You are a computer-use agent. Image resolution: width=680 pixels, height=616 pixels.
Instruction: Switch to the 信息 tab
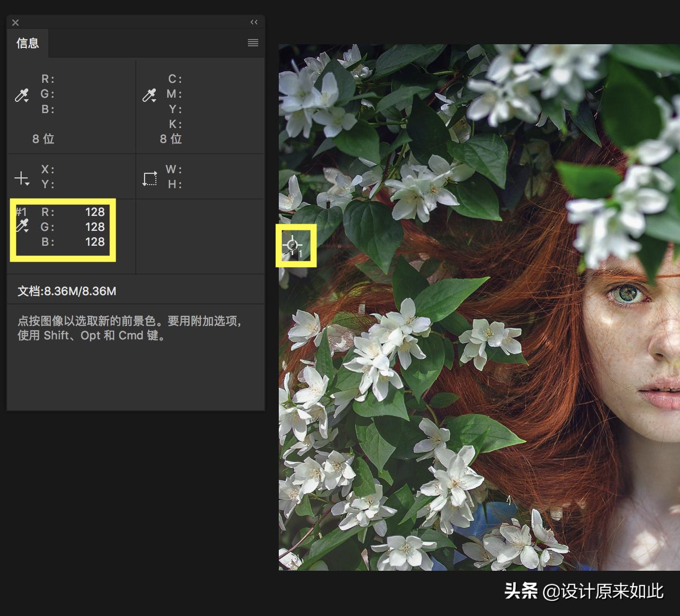28,43
